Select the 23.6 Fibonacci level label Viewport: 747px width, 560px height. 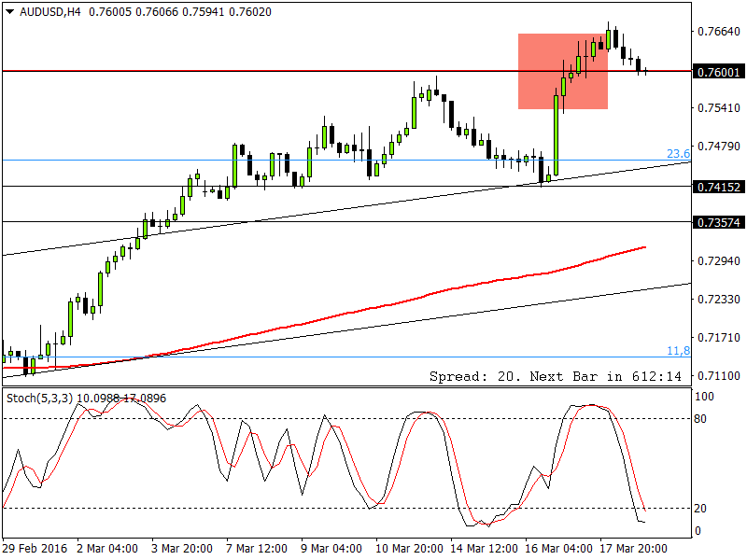pyautogui.click(x=678, y=153)
